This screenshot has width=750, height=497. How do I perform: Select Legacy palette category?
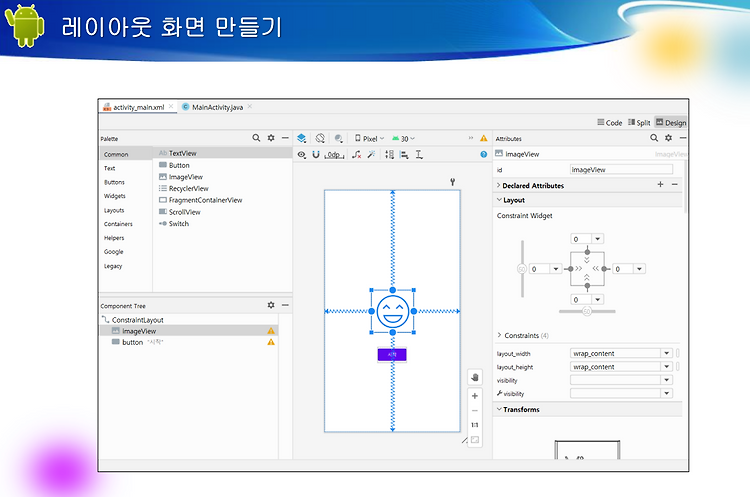tap(113, 266)
